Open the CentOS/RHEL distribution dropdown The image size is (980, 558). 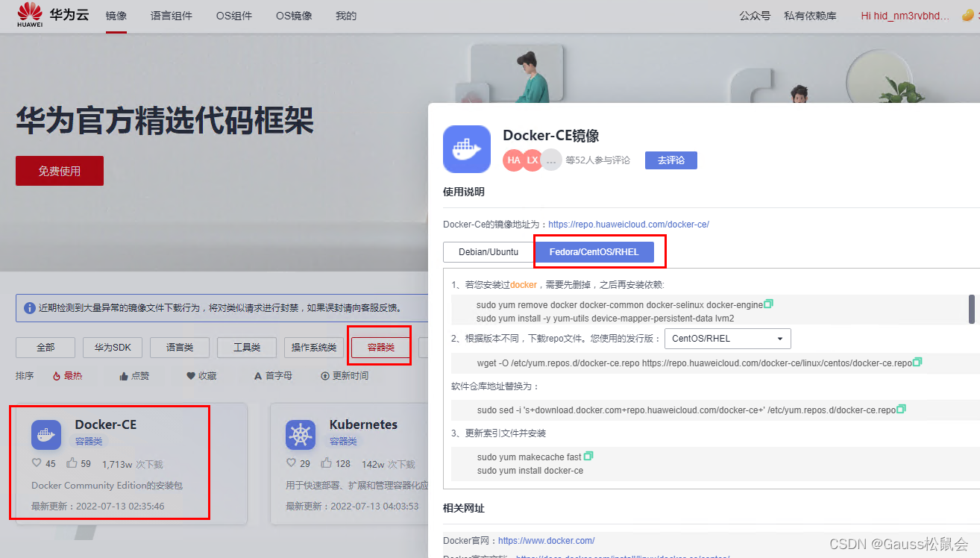coord(727,339)
